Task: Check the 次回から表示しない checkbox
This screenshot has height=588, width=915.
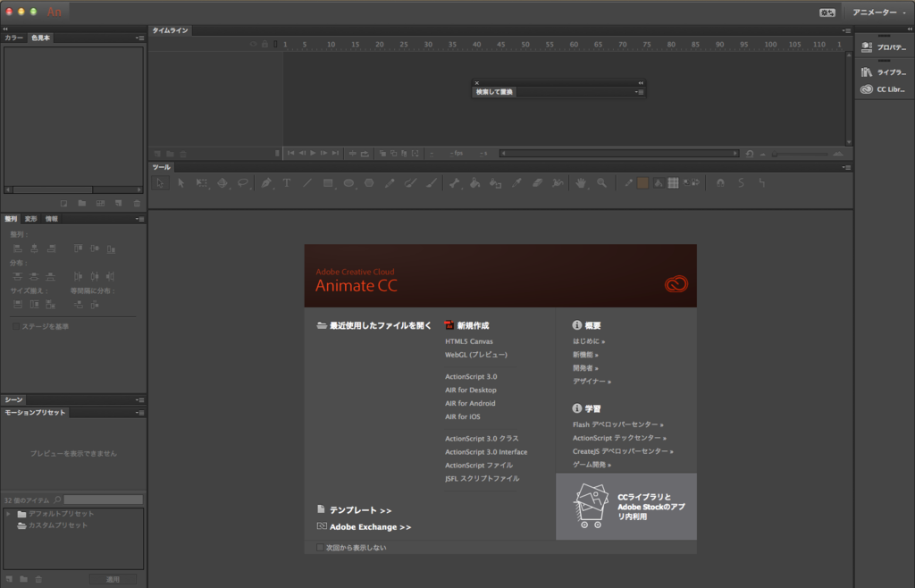Action: 320,548
